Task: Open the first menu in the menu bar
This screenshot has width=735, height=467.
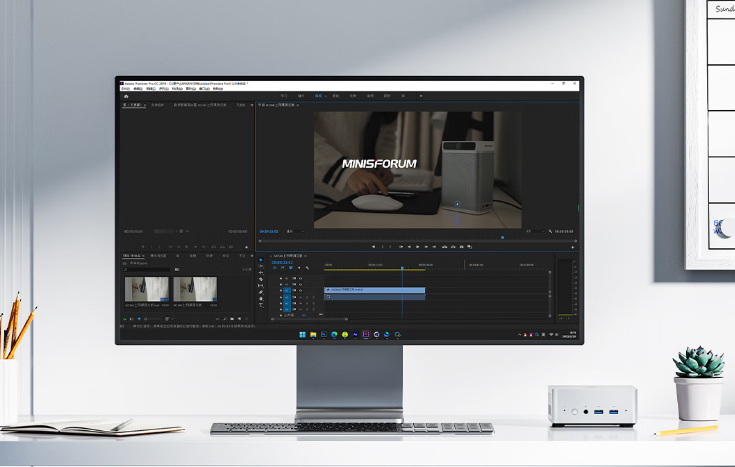Action: point(126,88)
